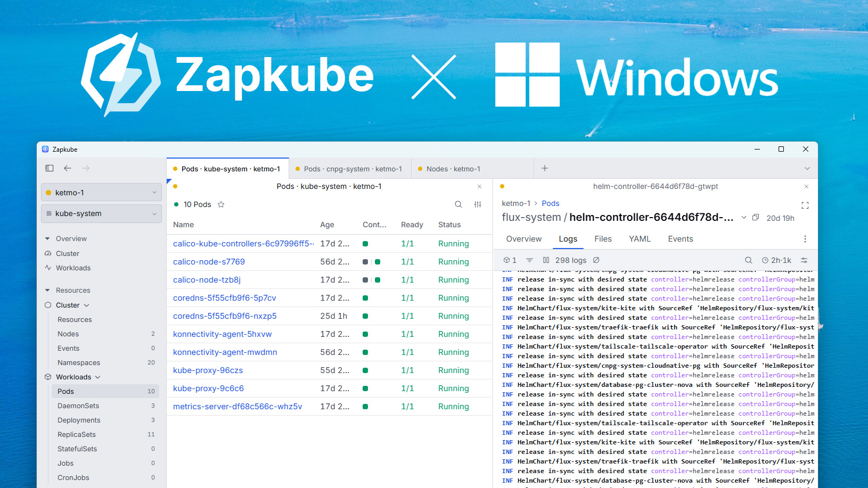
Task: Favorite the 10 Pods view star
Action: (x=221, y=204)
